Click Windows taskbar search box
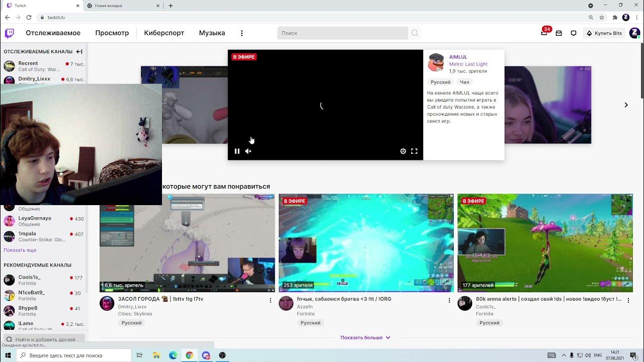Viewport: 644px width, 362px height. pyautogui.click(x=73, y=355)
